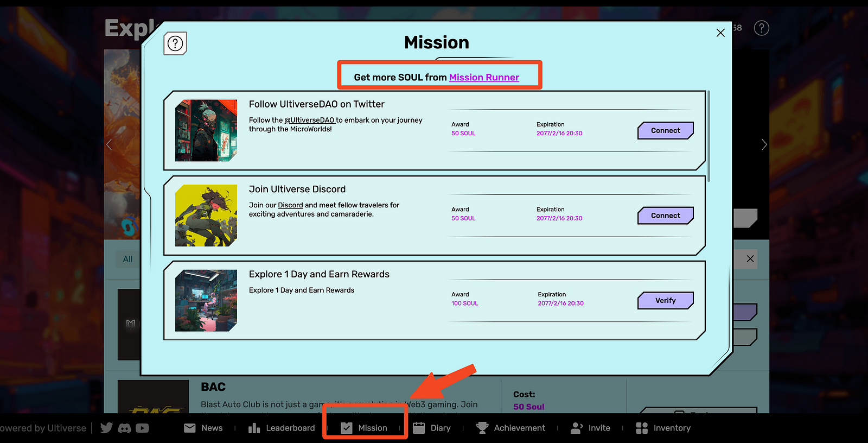Go to next carousel slide arrow

pos(764,144)
